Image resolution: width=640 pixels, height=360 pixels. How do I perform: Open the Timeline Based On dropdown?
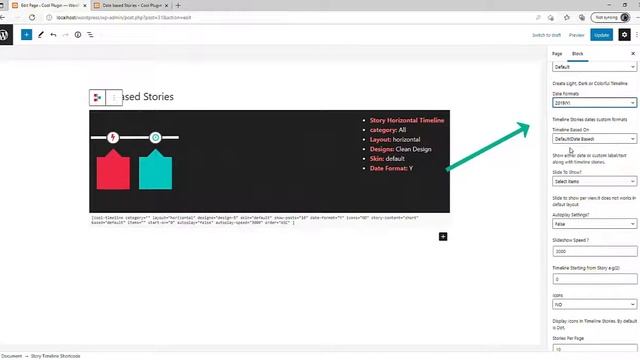pos(594,139)
